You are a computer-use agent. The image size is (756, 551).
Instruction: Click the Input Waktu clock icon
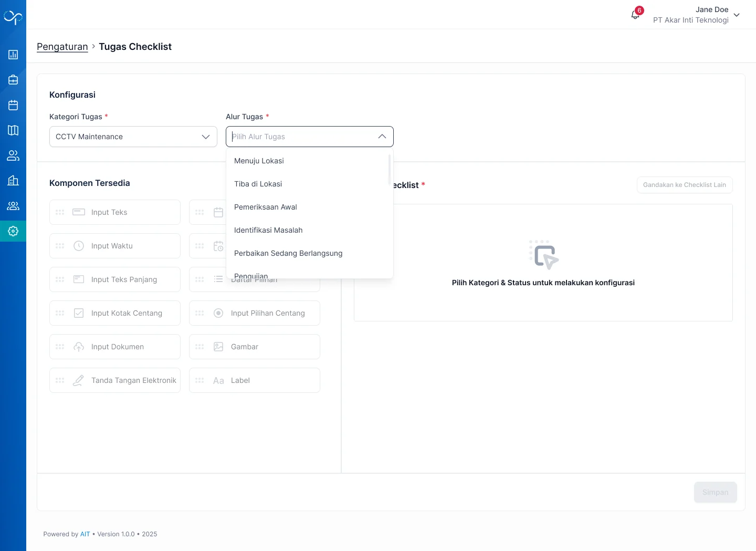click(x=79, y=246)
